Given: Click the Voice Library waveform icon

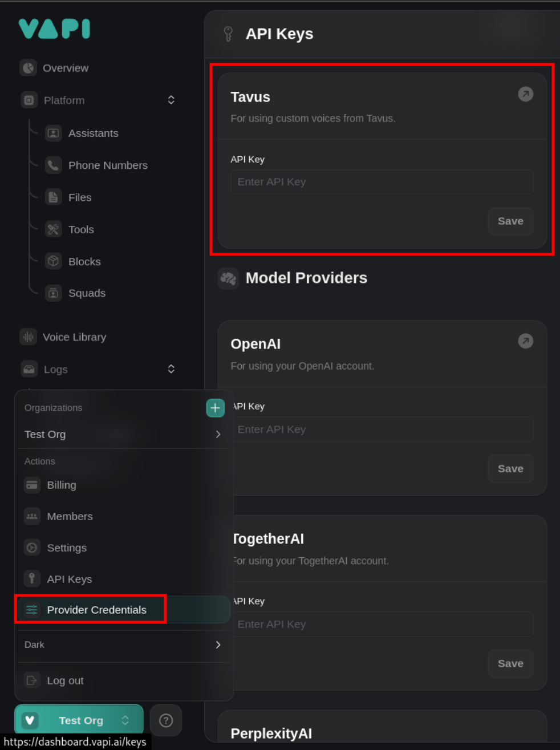Looking at the screenshot, I should [28, 337].
